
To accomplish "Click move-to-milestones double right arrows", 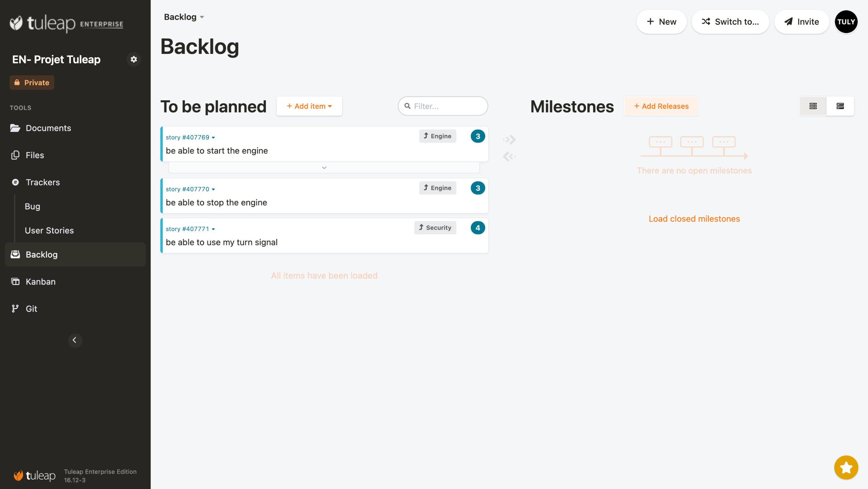I will pyautogui.click(x=509, y=140).
